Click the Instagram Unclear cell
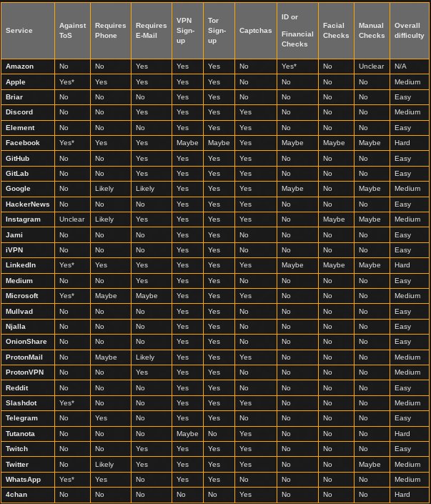The width and height of the screenshot is (431, 504). [x=73, y=219]
